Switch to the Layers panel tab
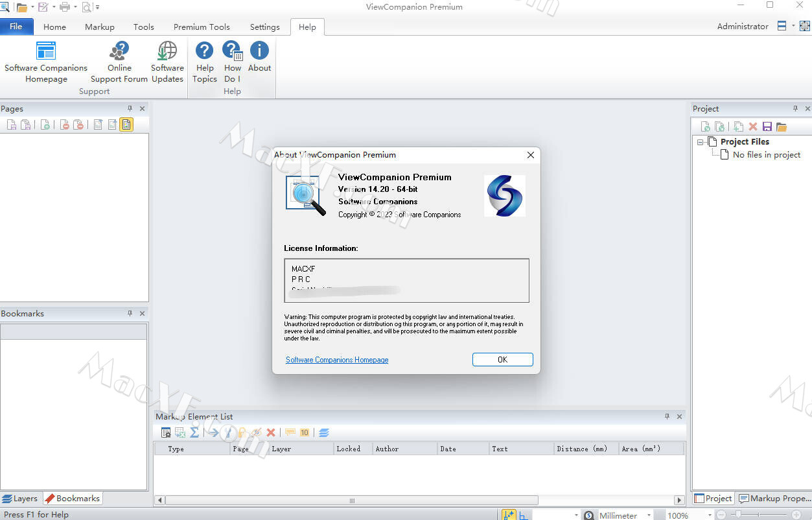 point(20,499)
